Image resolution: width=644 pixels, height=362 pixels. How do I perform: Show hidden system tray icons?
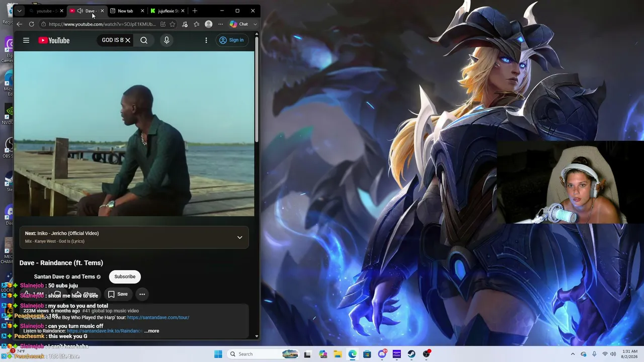573,354
